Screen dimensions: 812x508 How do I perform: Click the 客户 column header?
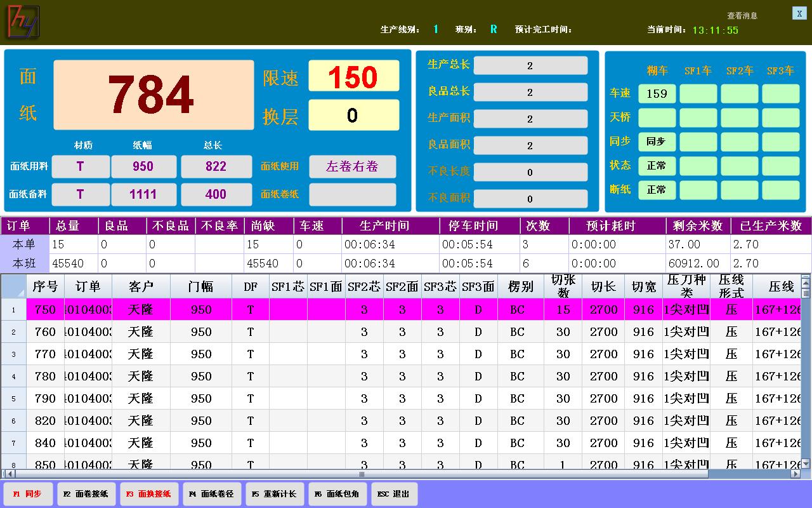click(141, 287)
